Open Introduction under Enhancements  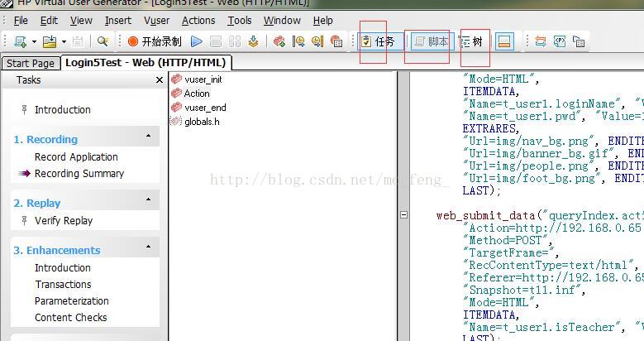(63, 268)
